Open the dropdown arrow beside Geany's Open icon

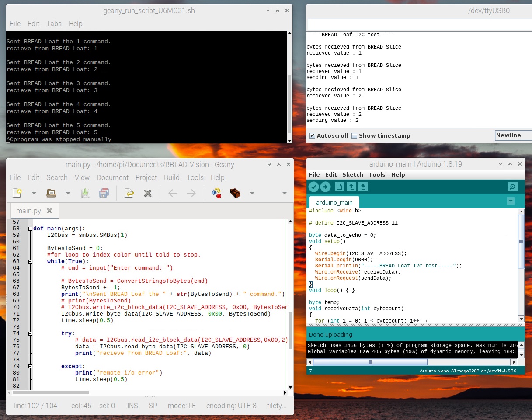(68, 193)
